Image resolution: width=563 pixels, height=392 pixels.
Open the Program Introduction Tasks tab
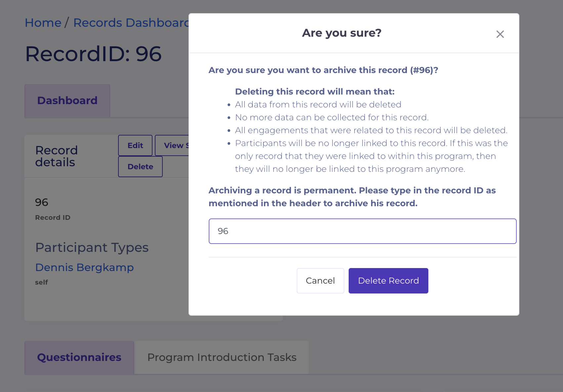click(222, 357)
